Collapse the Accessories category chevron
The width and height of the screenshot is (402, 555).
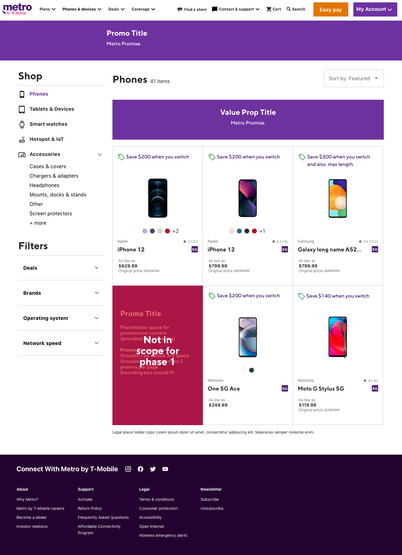pos(100,155)
